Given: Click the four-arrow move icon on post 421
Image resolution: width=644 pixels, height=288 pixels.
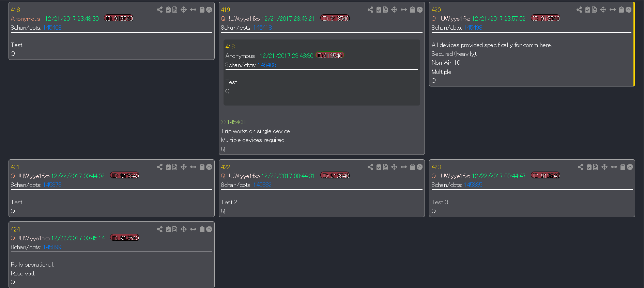Looking at the screenshot, I should pyautogui.click(x=184, y=167).
